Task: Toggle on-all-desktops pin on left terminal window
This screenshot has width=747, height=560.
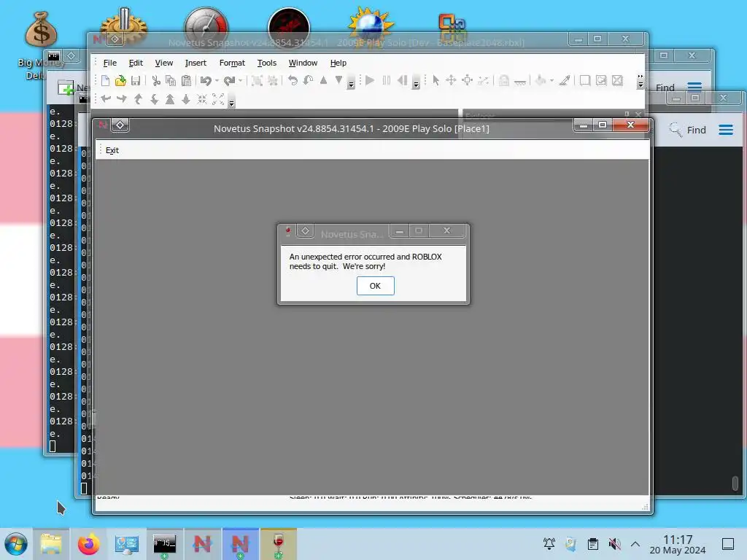Action: point(71,55)
